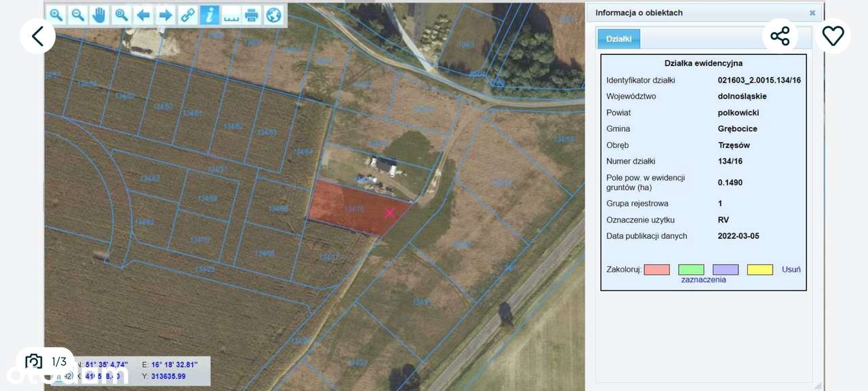Screen dimensions: 868x391
Task: Go to next map view arrow
Action: pyautogui.click(x=165, y=15)
